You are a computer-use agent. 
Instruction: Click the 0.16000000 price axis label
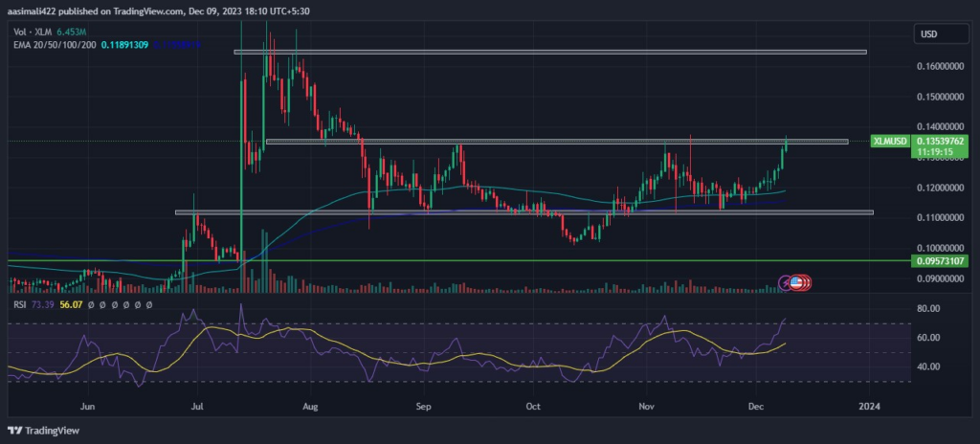(x=942, y=66)
